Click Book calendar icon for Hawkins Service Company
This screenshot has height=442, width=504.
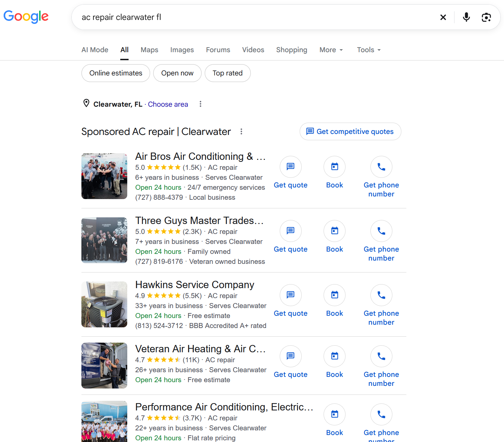click(335, 295)
